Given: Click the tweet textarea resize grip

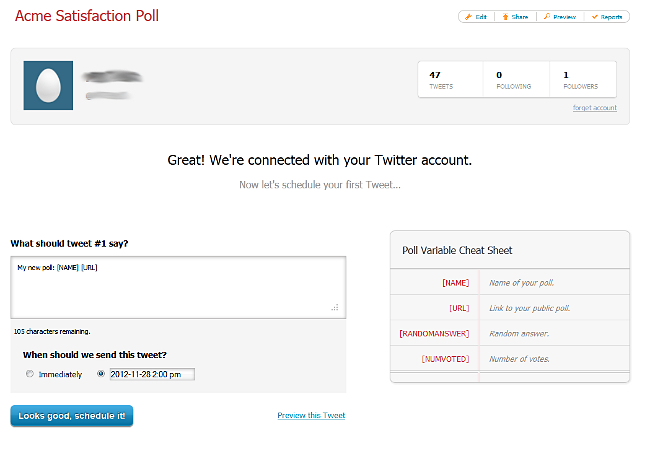Looking at the screenshot, I should [x=335, y=308].
